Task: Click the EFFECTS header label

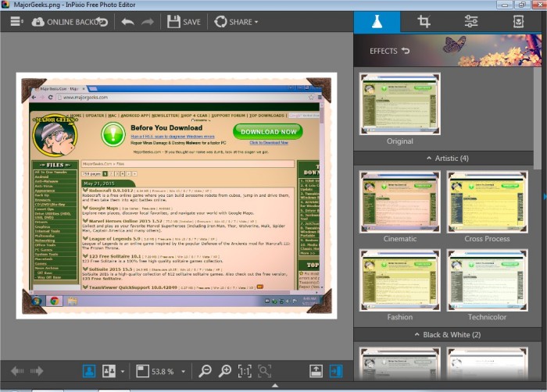Action: 384,51
